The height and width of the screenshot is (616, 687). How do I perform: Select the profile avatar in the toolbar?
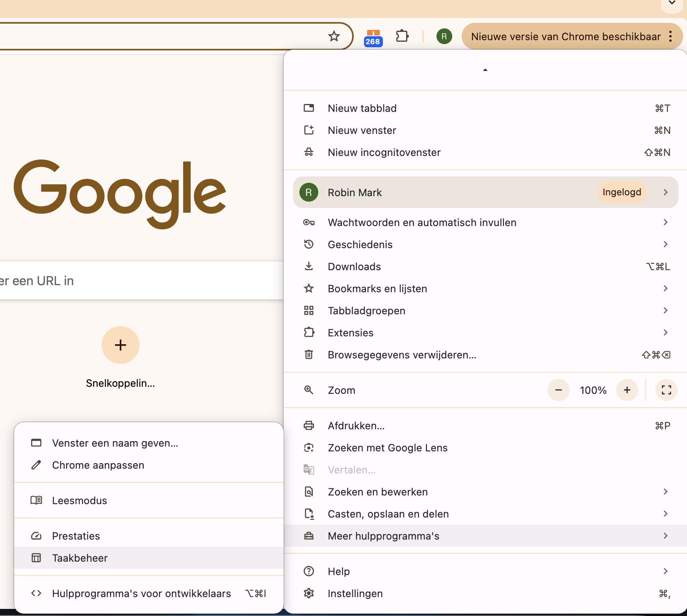(x=444, y=36)
